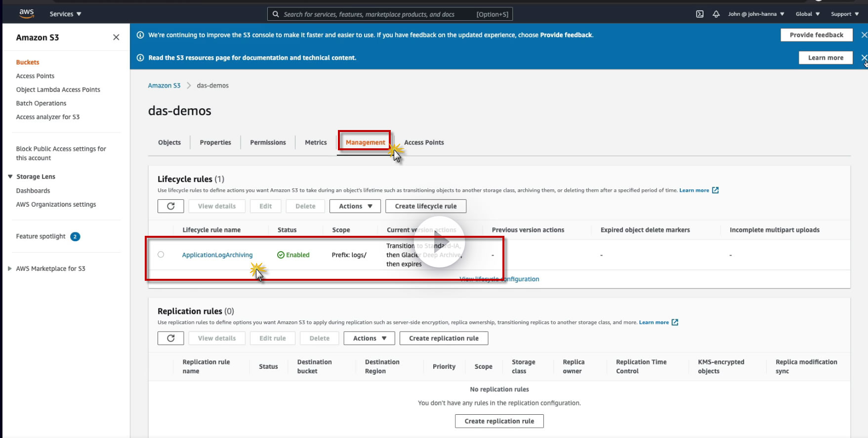
Task: Click the Provide feedback button
Action: tap(817, 35)
